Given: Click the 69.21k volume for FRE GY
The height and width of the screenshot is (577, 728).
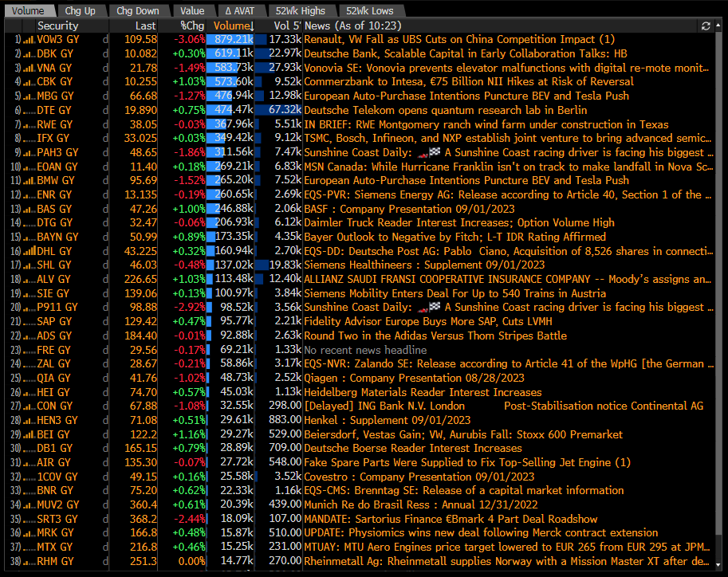Looking at the screenshot, I should (x=237, y=350).
